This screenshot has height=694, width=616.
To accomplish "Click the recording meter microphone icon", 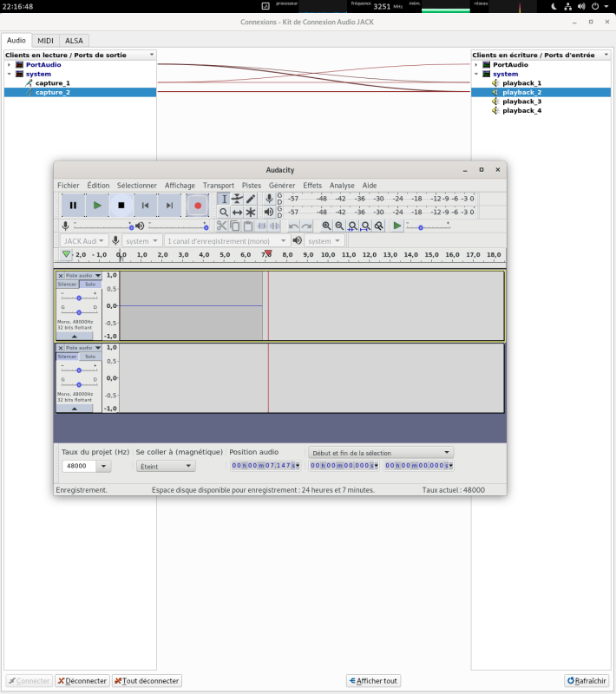I will (x=269, y=199).
